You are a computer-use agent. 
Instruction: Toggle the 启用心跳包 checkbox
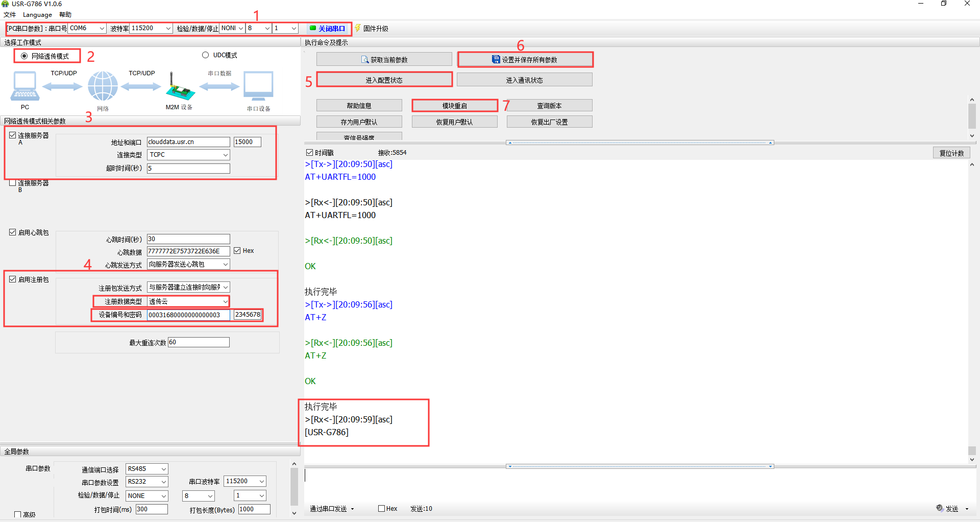(13, 232)
